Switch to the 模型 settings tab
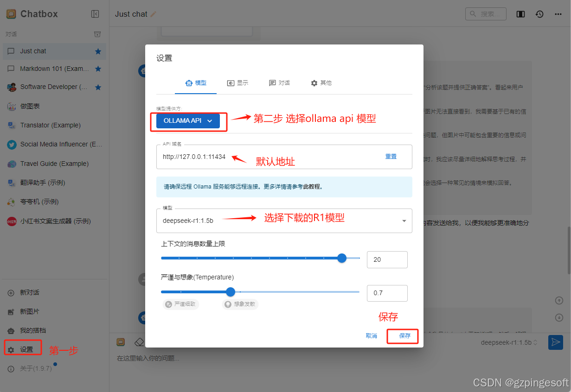This screenshot has width=571, height=392. click(x=196, y=83)
